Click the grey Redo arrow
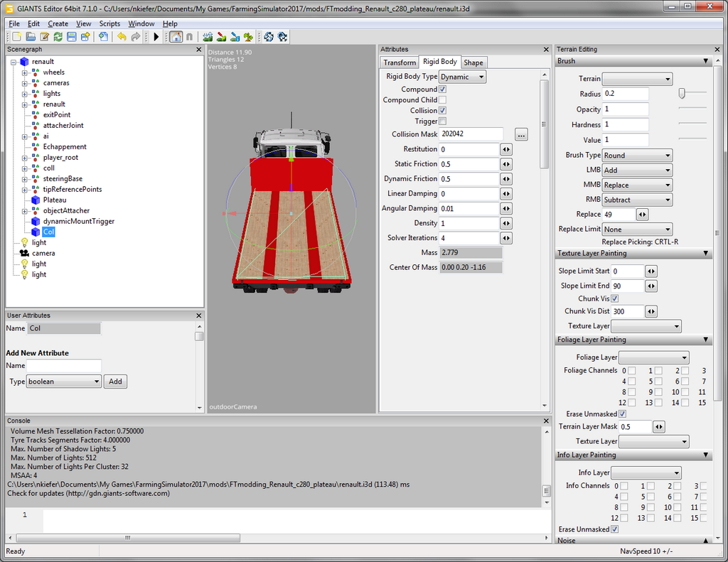Viewport: 728px width, 562px height. 135,37
